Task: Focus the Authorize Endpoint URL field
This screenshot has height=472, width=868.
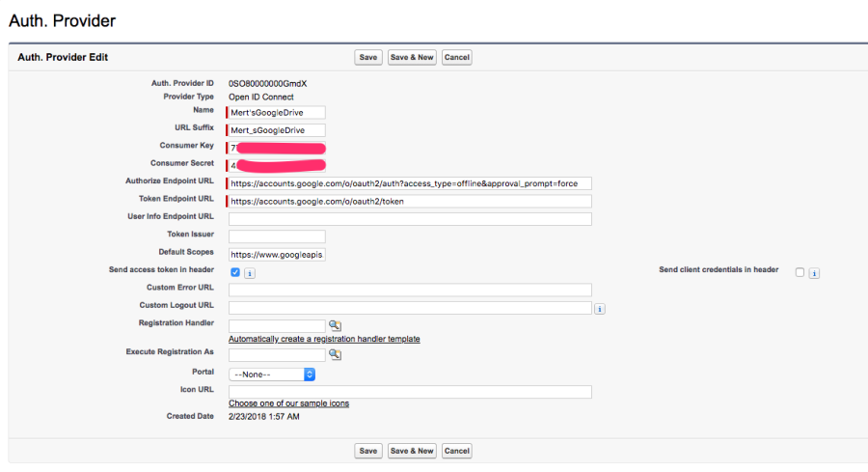Action: pos(409,183)
